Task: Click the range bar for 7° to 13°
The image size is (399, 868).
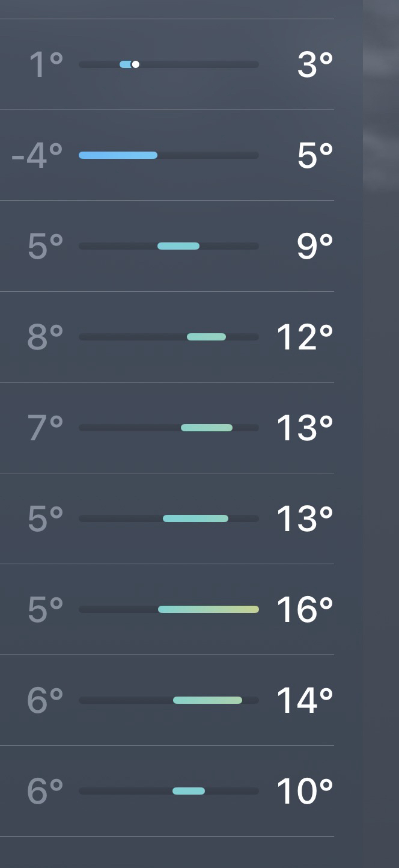Action: [207, 428]
